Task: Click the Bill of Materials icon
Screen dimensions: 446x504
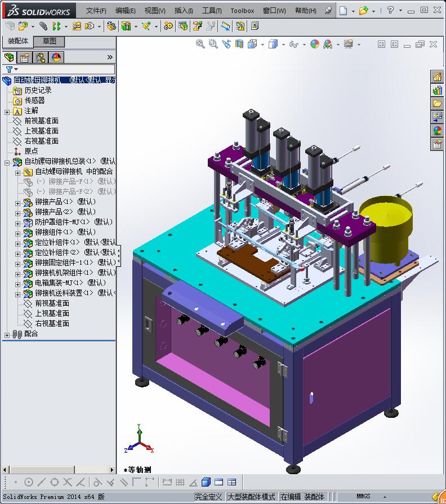Action: (183, 26)
